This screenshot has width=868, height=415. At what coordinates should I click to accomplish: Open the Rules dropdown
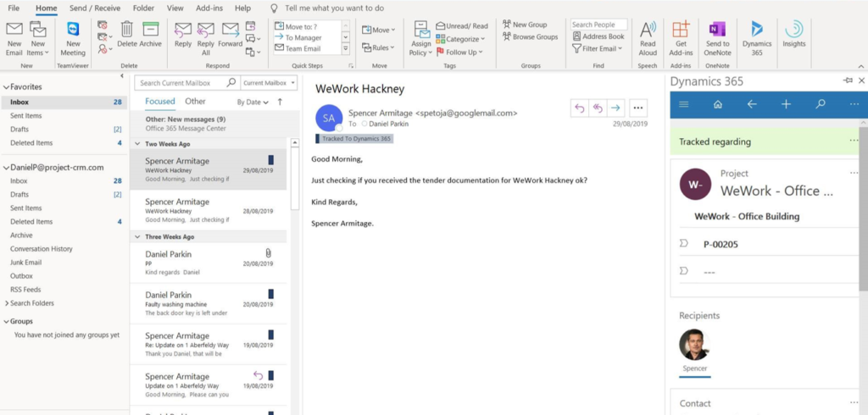(379, 47)
